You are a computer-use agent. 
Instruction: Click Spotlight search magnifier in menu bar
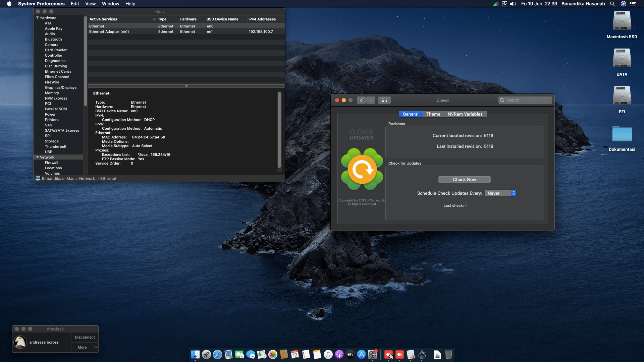(x=612, y=4)
